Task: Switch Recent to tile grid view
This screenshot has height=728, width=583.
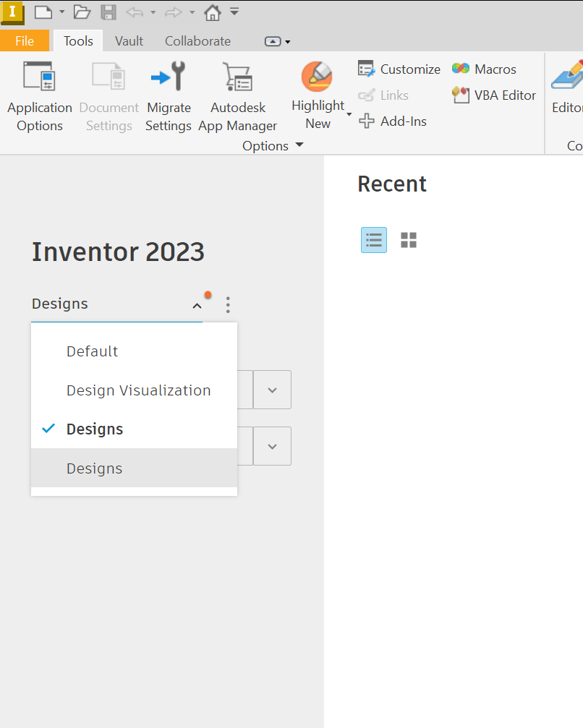Action: tap(409, 240)
